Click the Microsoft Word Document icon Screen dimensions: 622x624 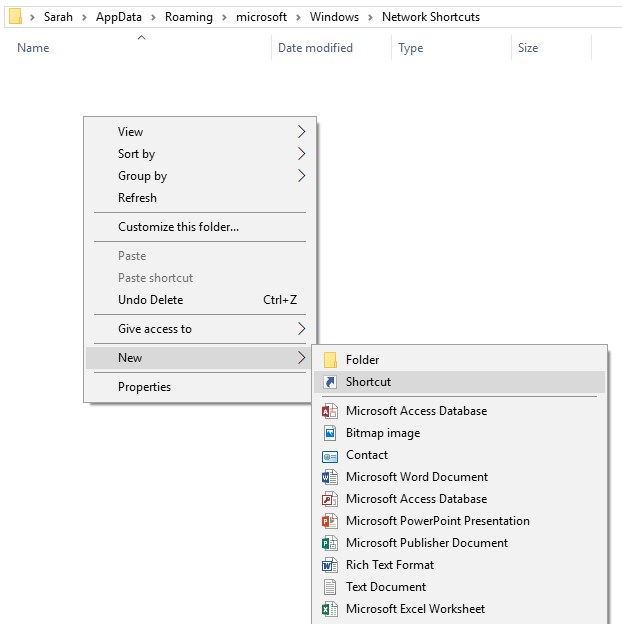point(330,477)
